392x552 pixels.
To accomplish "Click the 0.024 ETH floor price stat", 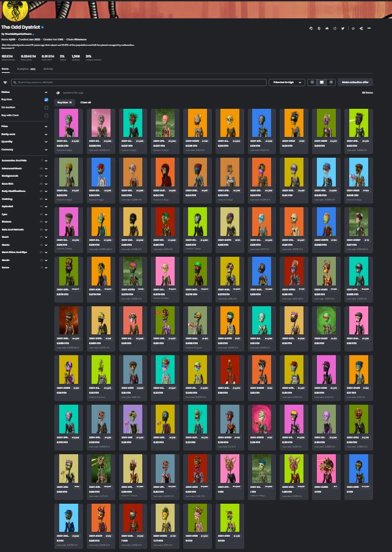I will (28, 57).
